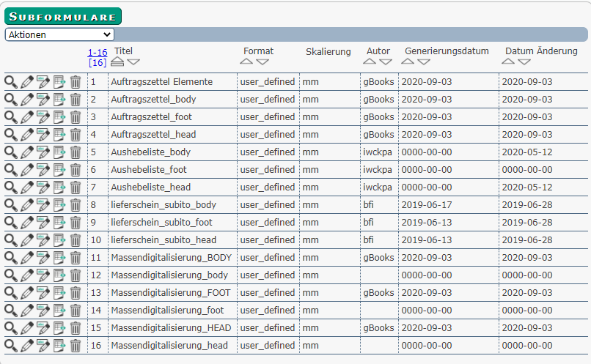Sort Titel ascending with up arrow
This screenshot has height=364, width=591.
117,62
